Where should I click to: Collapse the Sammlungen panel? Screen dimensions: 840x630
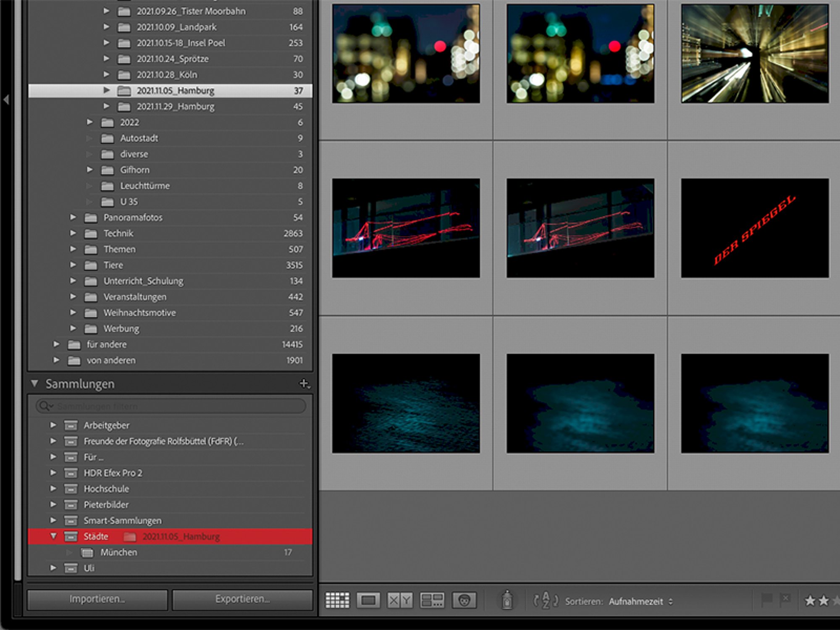(34, 383)
